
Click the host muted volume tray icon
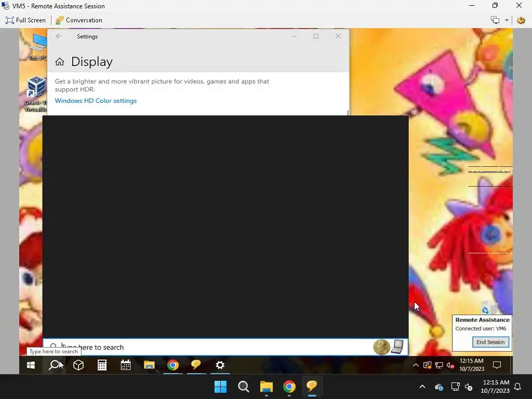pos(469,387)
